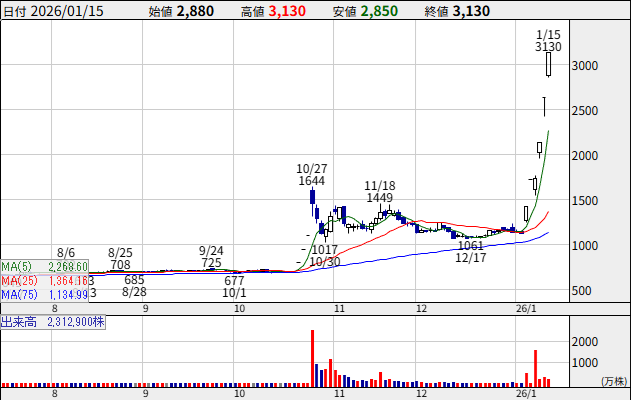Select the low price 2,850 in green

point(379,11)
